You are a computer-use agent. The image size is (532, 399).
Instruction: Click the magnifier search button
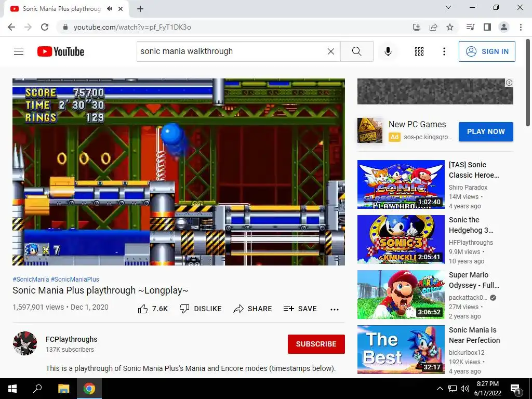click(x=356, y=51)
